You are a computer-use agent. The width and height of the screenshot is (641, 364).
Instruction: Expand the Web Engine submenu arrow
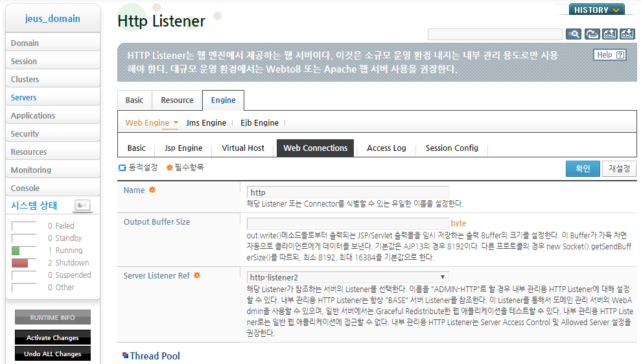coord(176,122)
